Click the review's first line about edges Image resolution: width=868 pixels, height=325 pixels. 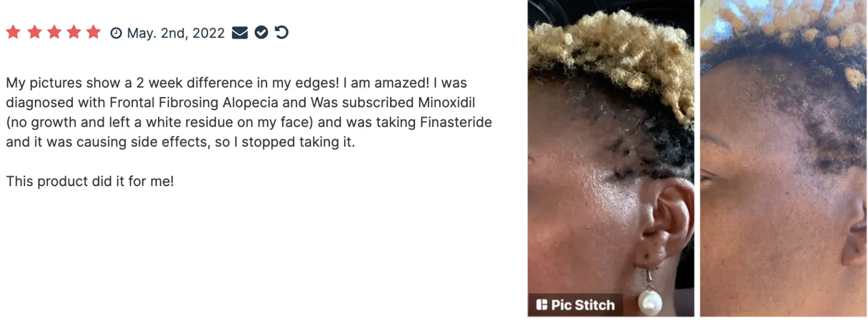(x=236, y=83)
